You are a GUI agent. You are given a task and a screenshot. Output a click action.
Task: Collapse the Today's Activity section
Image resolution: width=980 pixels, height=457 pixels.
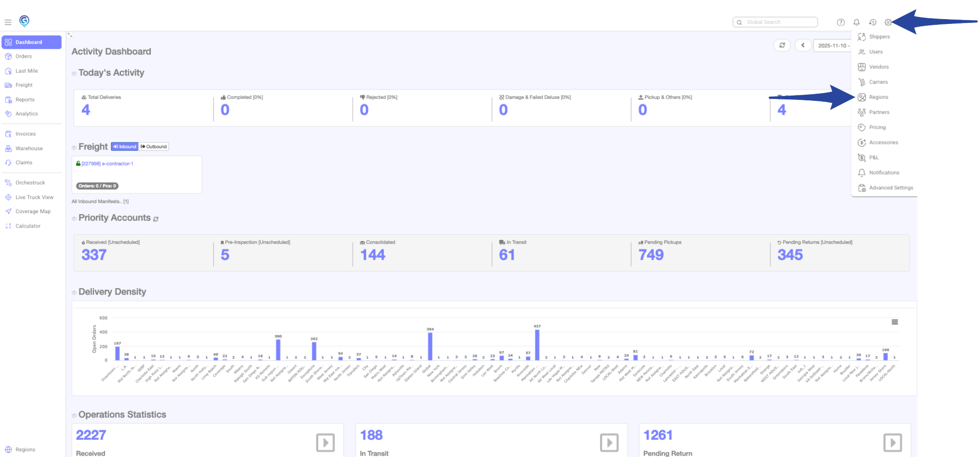(x=74, y=74)
